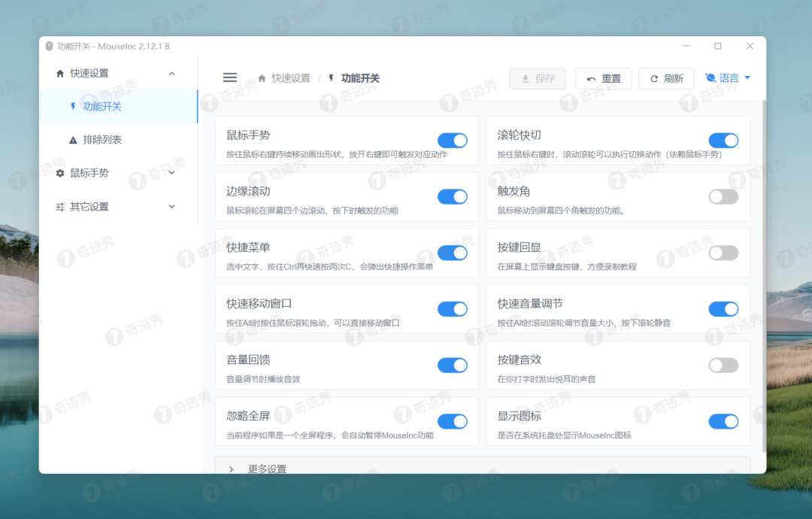Expand the 鼠标手势 sidebar group chevron

pos(172,173)
